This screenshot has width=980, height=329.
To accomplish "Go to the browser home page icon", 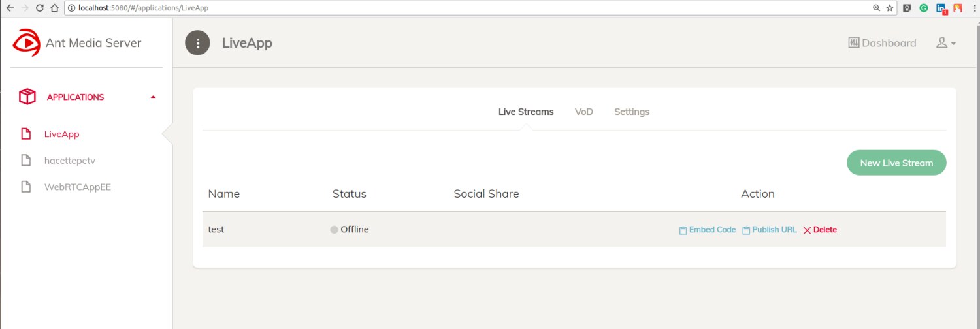I will [x=55, y=8].
